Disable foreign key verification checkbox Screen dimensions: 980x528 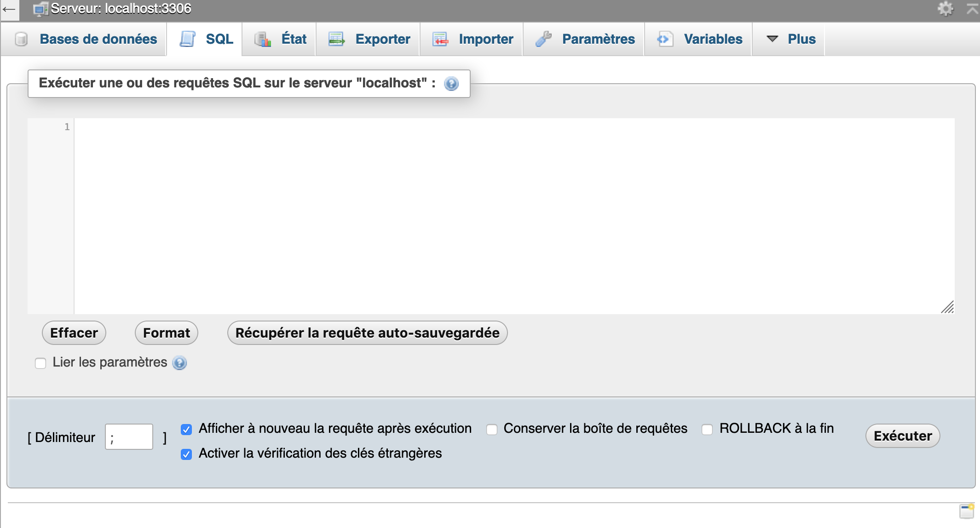point(186,454)
